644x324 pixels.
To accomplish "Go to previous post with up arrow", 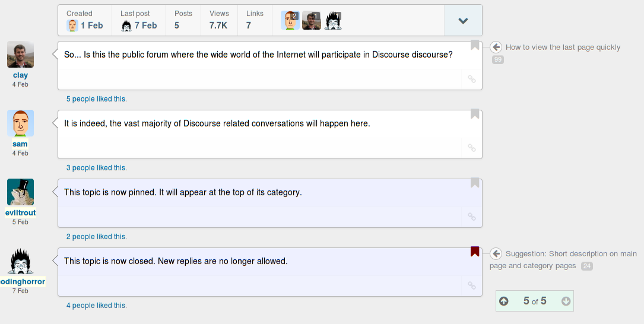I will [503, 301].
